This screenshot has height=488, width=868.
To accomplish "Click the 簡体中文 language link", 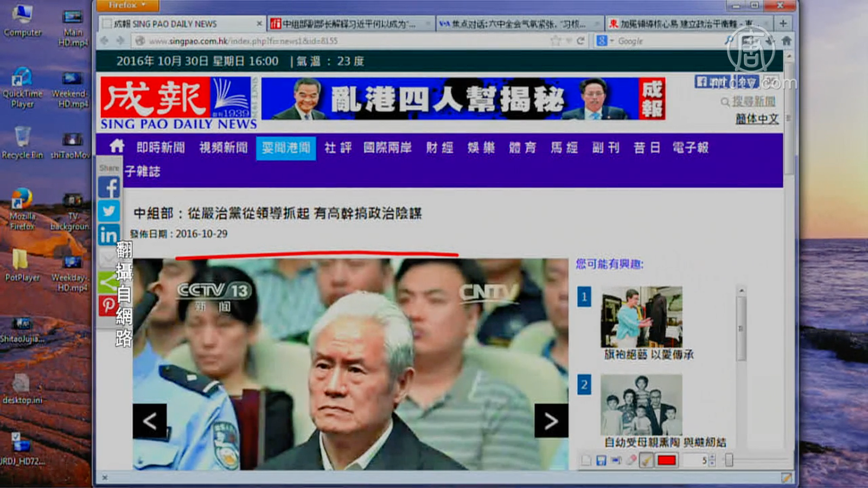I will (x=756, y=119).
